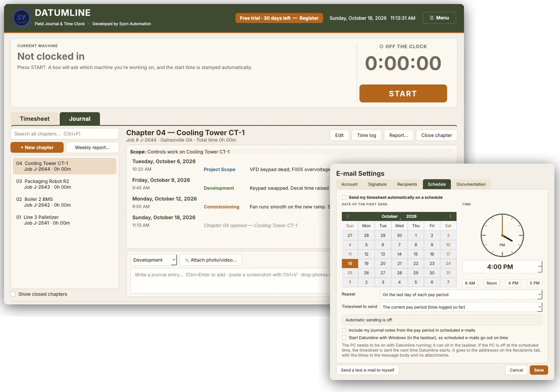Switch to the Signature tab

377,184
